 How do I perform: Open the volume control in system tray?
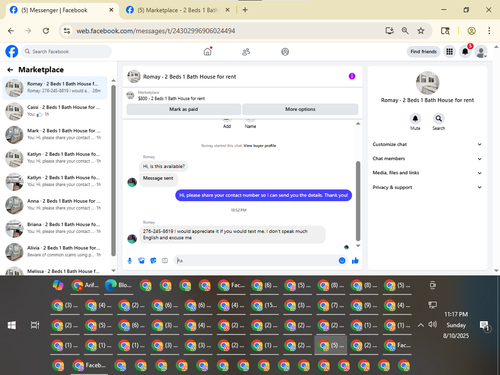432,324
